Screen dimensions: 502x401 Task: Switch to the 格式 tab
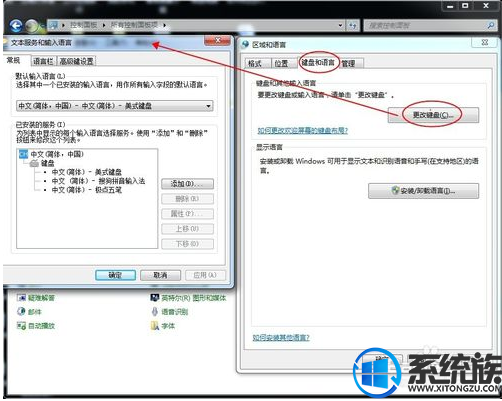255,63
